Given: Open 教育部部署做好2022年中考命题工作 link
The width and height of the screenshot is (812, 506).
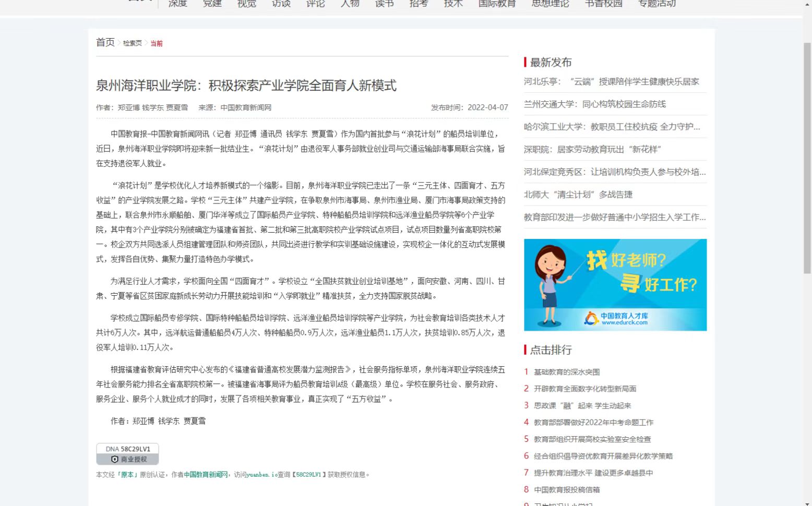Looking at the screenshot, I should pos(593,423).
